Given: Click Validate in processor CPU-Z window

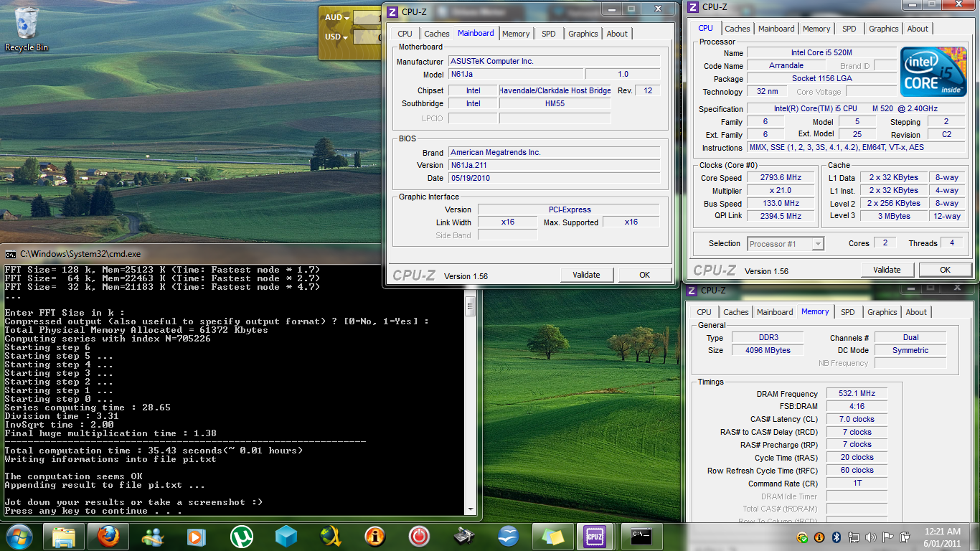Looking at the screenshot, I should [887, 270].
